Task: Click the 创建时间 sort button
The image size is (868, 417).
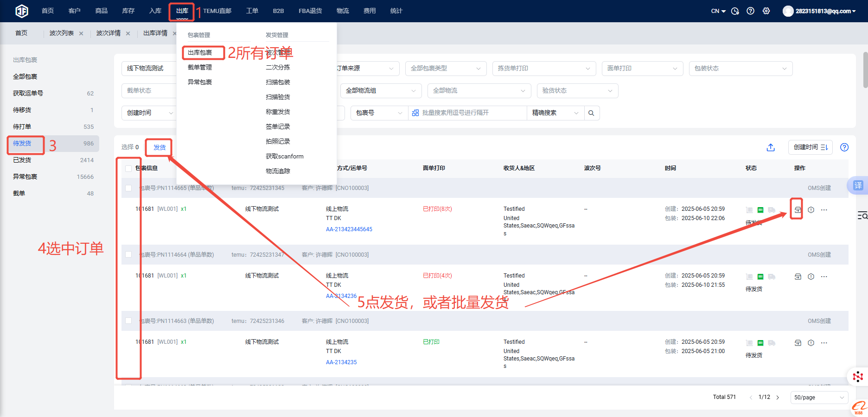Action: pos(810,147)
